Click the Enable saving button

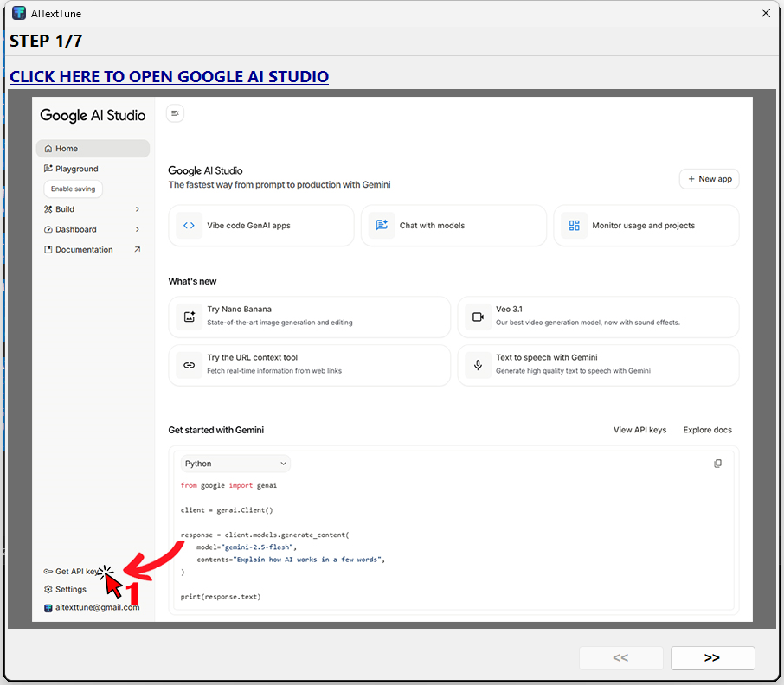click(x=73, y=189)
